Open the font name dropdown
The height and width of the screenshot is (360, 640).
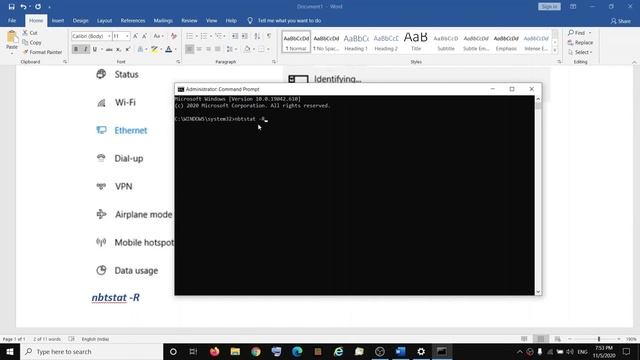point(109,36)
